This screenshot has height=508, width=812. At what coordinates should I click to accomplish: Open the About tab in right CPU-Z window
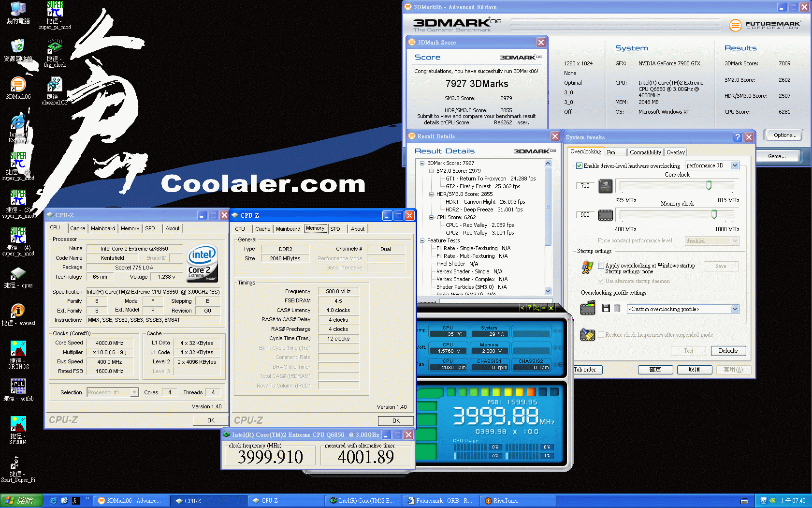pyautogui.click(x=358, y=229)
